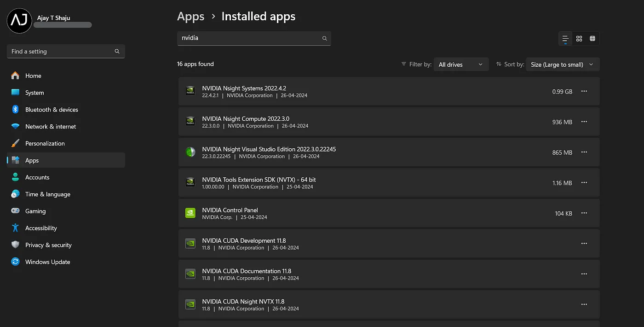Click the NVIDIA Nsight Compute app icon
The width and height of the screenshot is (644, 327).
190,122
